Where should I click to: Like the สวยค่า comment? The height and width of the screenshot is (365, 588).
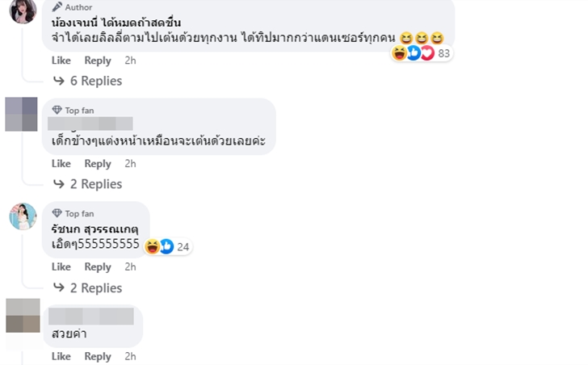pyautogui.click(x=61, y=356)
